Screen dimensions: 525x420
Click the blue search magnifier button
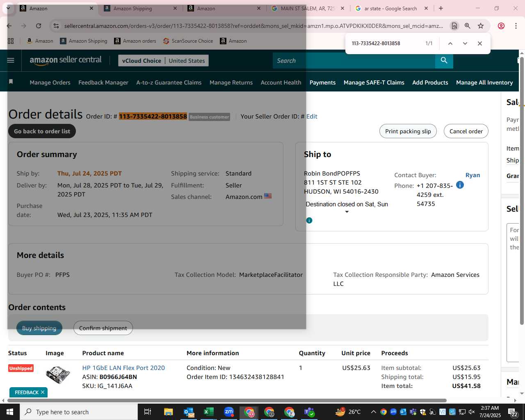click(444, 60)
